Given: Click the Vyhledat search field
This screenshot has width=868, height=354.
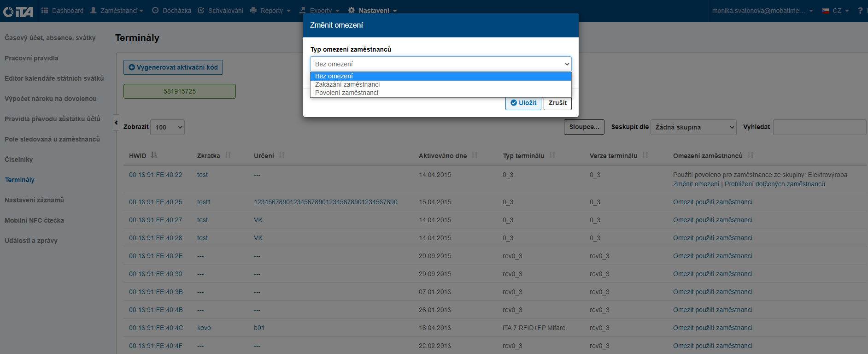Looking at the screenshot, I should (x=819, y=127).
